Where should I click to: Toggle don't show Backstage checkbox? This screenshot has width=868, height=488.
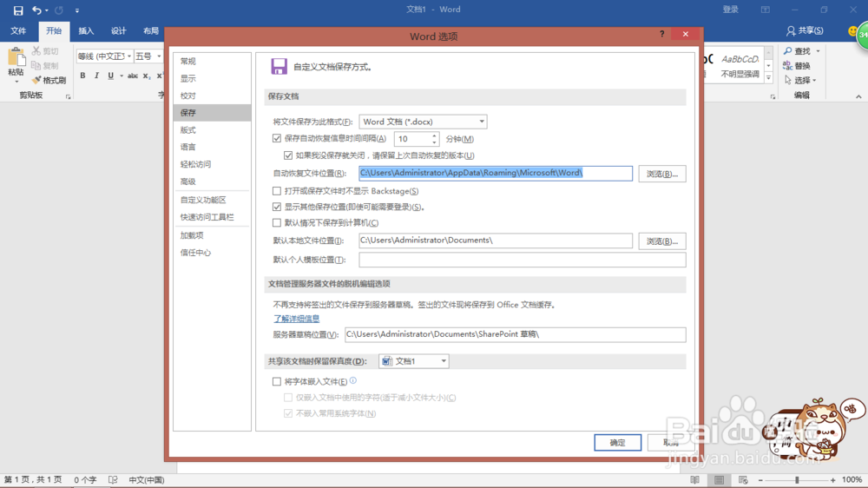277,191
